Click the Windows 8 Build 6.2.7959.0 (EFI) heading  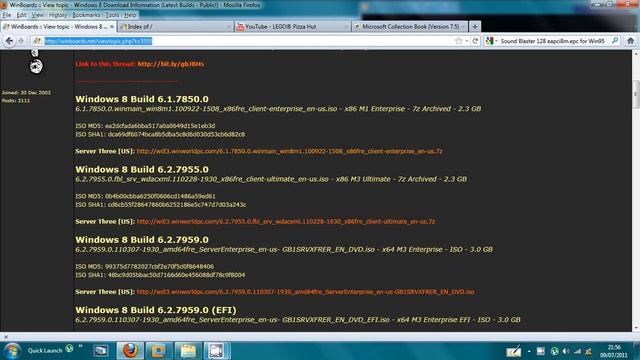pos(156,310)
